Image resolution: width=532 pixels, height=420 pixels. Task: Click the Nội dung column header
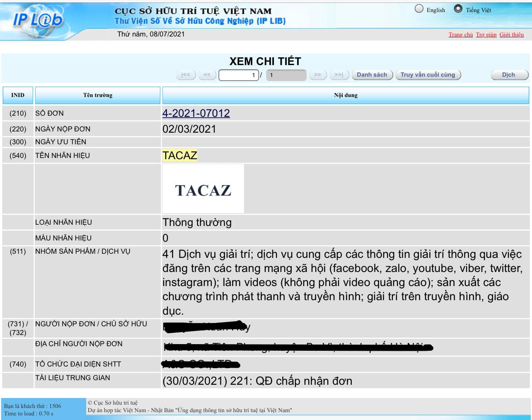346,95
